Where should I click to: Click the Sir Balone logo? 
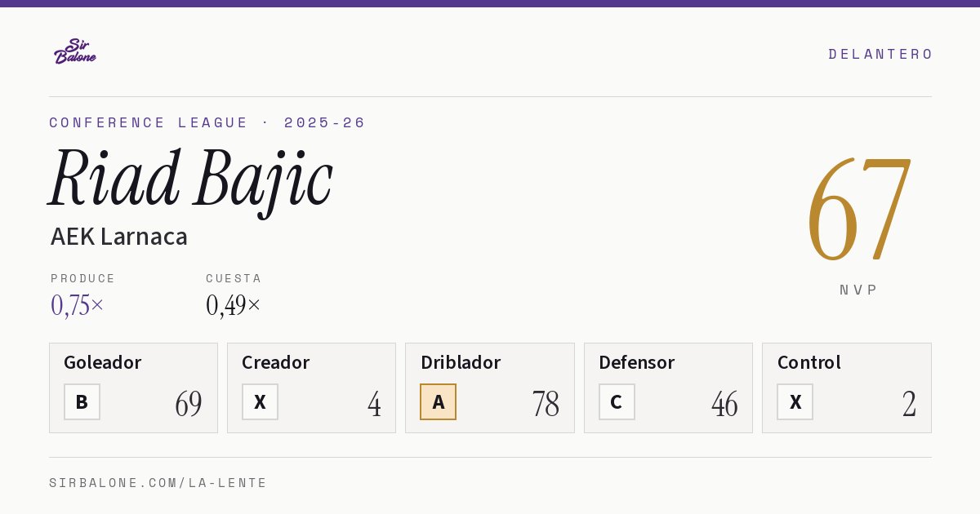(75, 51)
